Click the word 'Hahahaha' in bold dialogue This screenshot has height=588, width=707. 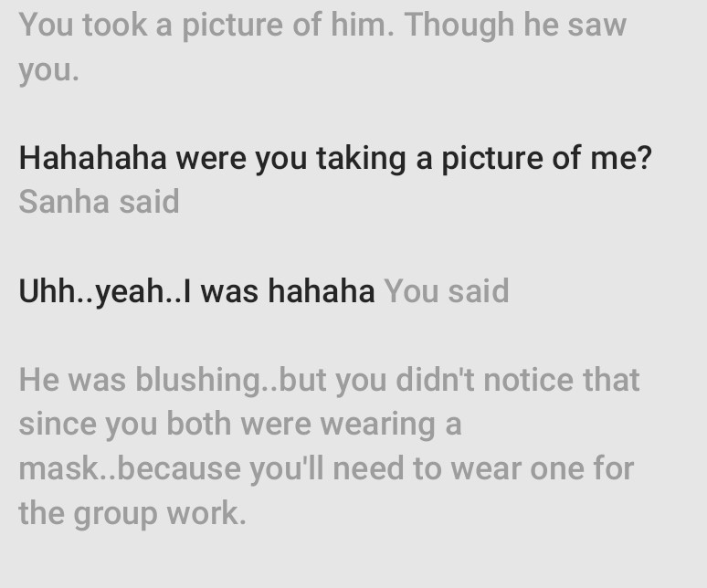[93, 159]
